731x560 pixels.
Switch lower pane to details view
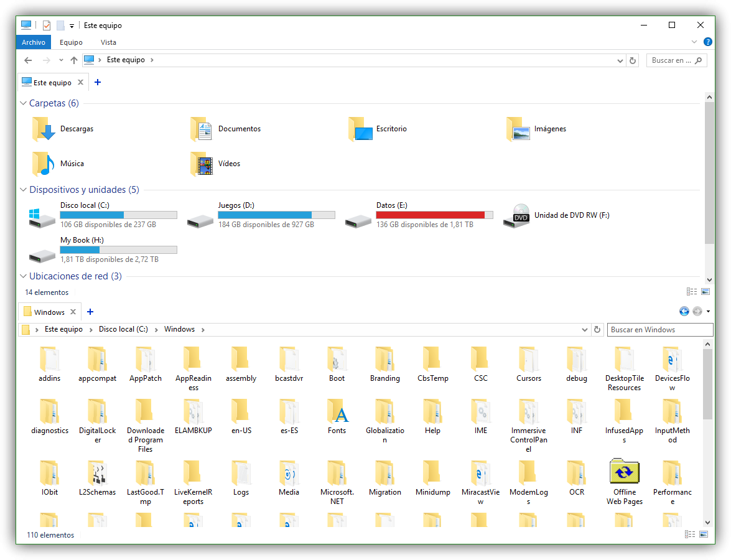(x=690, y=534)
